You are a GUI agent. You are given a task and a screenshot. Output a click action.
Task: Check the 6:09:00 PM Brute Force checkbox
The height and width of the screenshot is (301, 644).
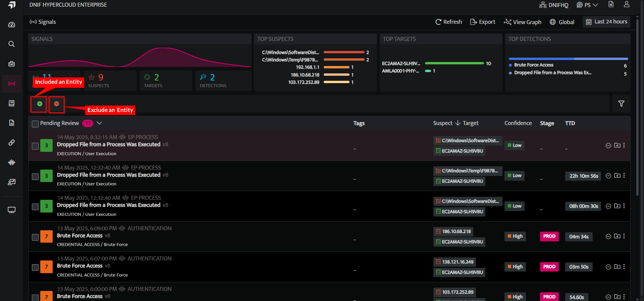35,237
